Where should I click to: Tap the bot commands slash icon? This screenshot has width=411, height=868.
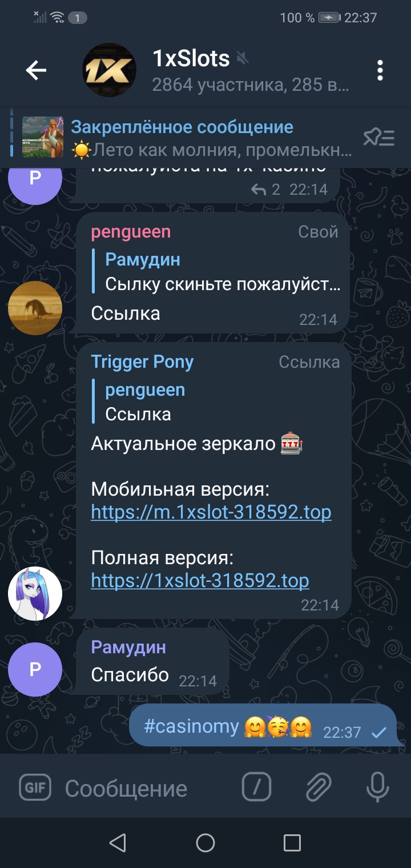pos(256,788)
